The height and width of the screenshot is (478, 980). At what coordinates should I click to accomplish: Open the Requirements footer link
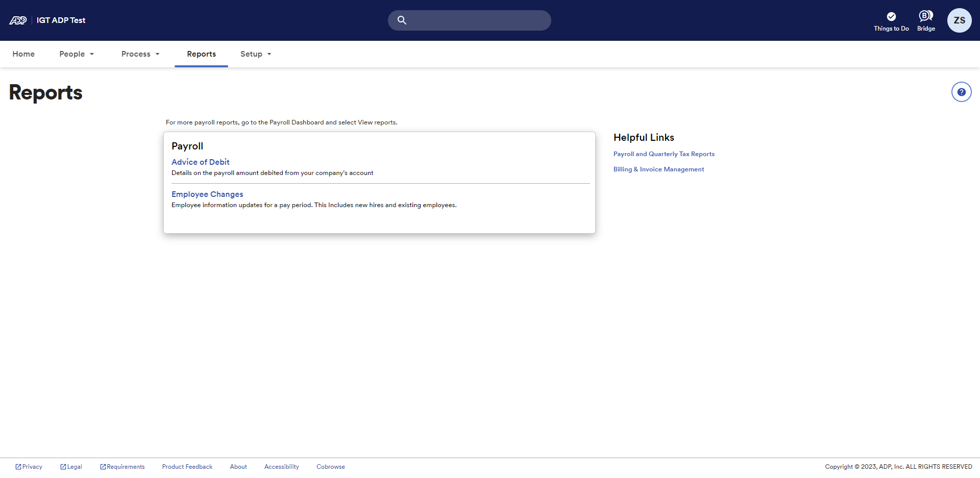(x=122, y=467)
